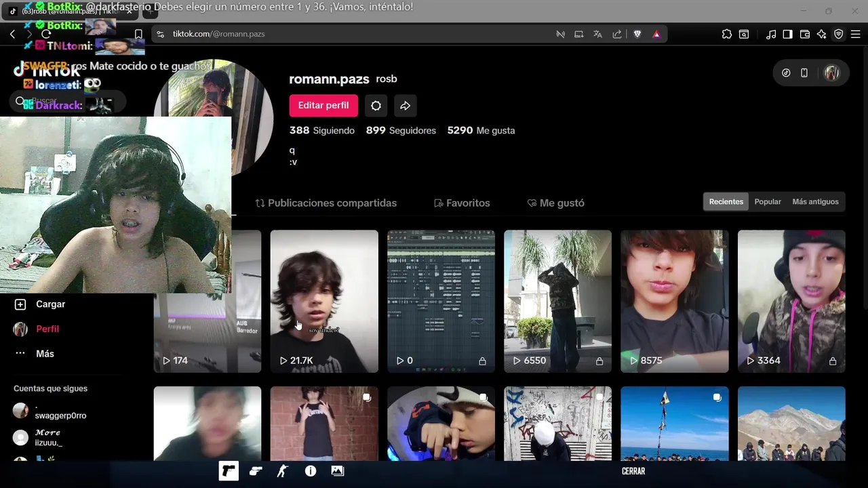Open the media music note icon
Image resolution: width=868 pixels, height=488 pixels.
click(x=771, y=34)
